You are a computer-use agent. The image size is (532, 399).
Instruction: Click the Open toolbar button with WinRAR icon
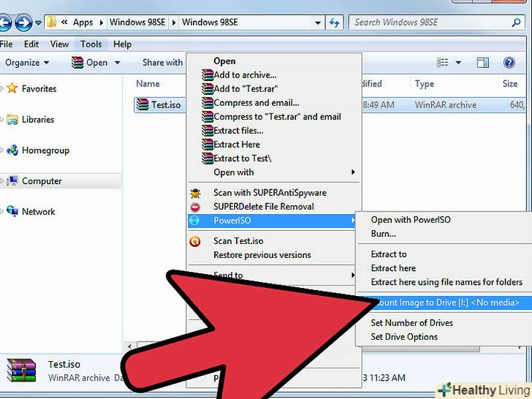(x=90, y=63)
